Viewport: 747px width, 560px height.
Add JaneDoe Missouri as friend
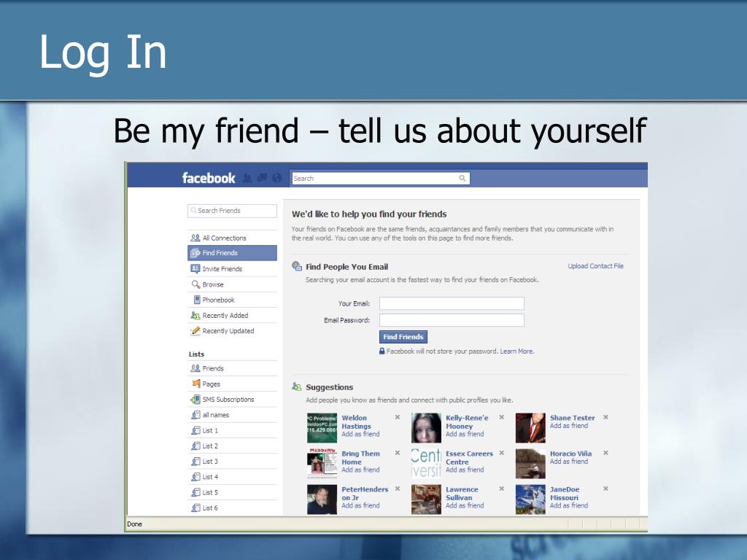(569, 506)
